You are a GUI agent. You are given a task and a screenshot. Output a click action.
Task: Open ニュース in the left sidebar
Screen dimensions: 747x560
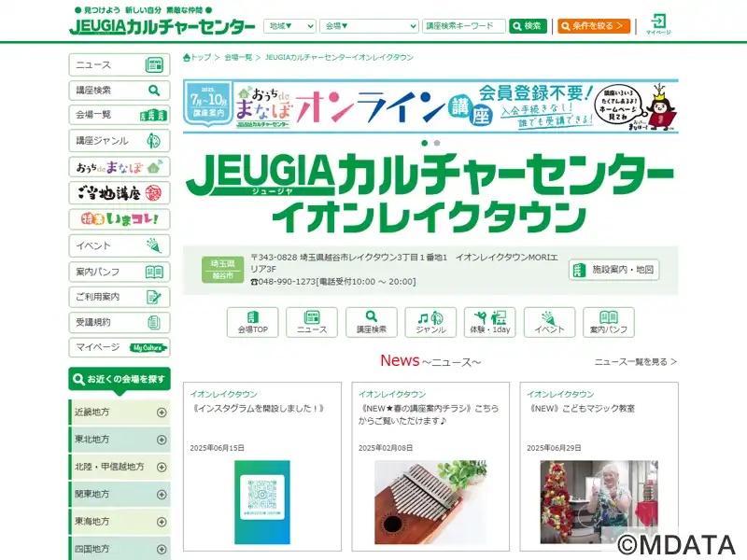click(x=120, y=64)
